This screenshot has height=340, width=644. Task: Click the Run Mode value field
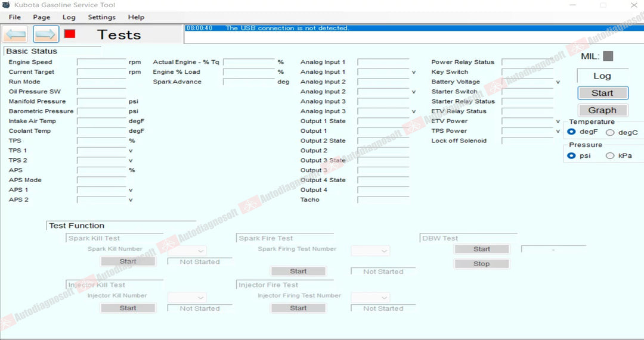click(101, 82)
